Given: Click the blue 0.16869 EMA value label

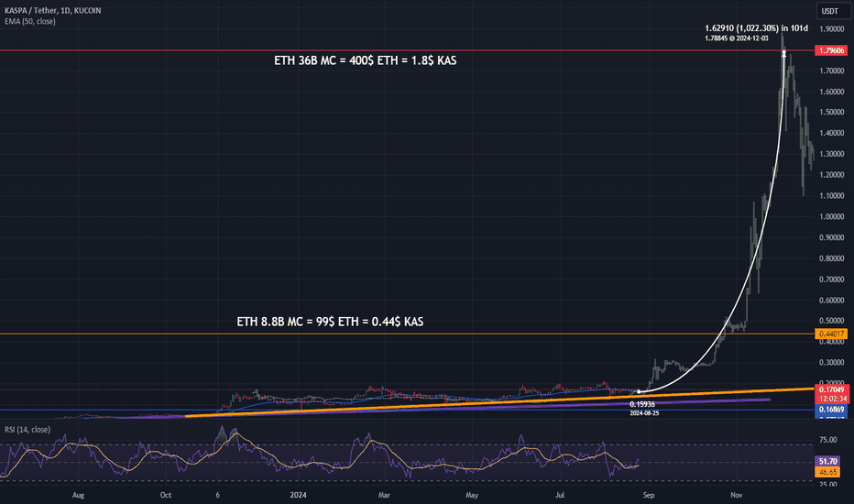Looking at the screenshot, I should pyautogui.click(x=831, y=410).
